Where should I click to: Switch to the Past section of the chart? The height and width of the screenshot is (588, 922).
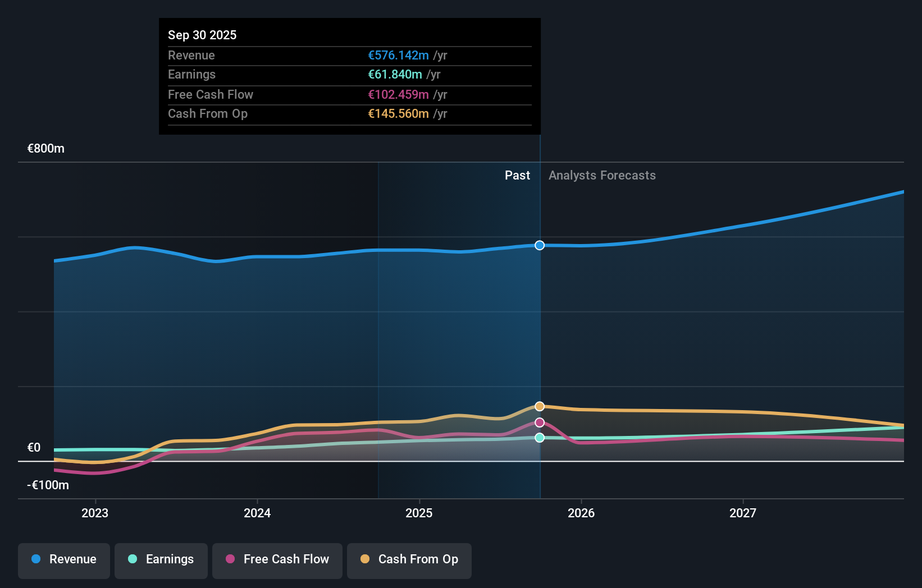(x=517, y=175)
